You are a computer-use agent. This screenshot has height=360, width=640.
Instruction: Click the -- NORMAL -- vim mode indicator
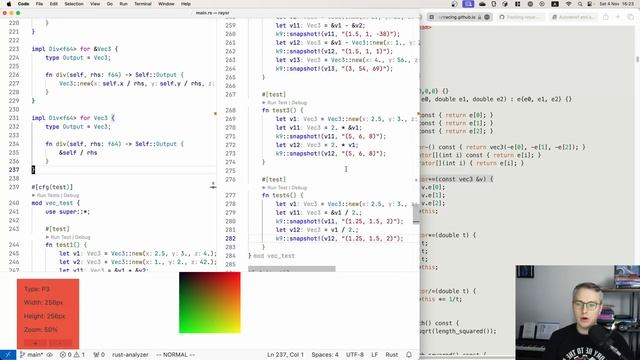(176, 355)
